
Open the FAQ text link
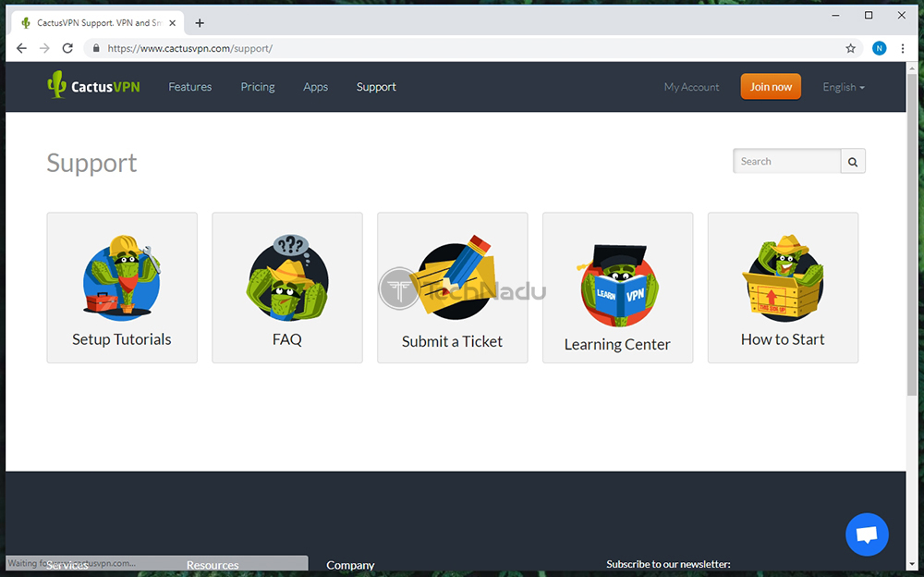pos(287,340)
